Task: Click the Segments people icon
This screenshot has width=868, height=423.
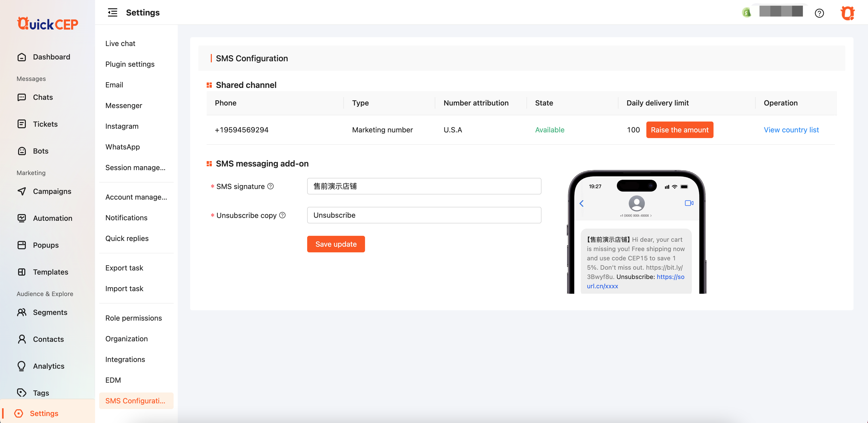Action: [21, 312]
